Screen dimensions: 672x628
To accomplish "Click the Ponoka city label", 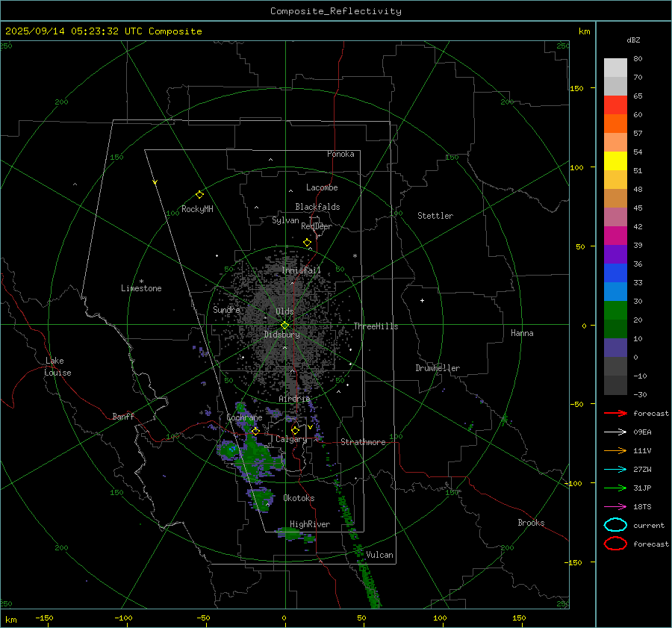I will [x=340, y=154].
